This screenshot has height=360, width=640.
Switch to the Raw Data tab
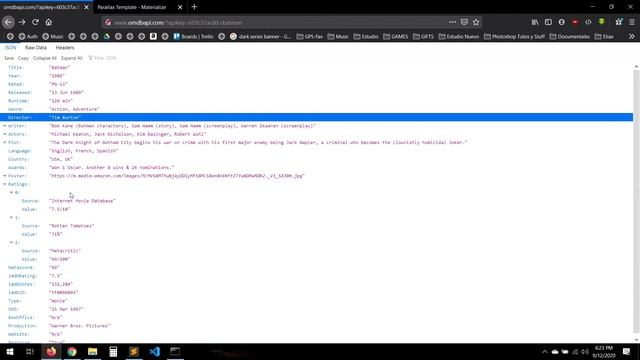(x=36, y=47)
